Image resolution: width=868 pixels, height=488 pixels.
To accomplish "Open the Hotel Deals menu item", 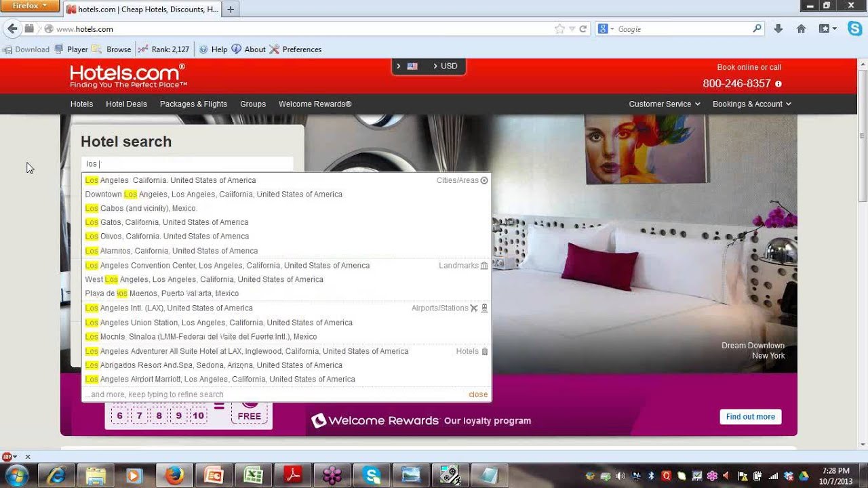I will point(126,104).
